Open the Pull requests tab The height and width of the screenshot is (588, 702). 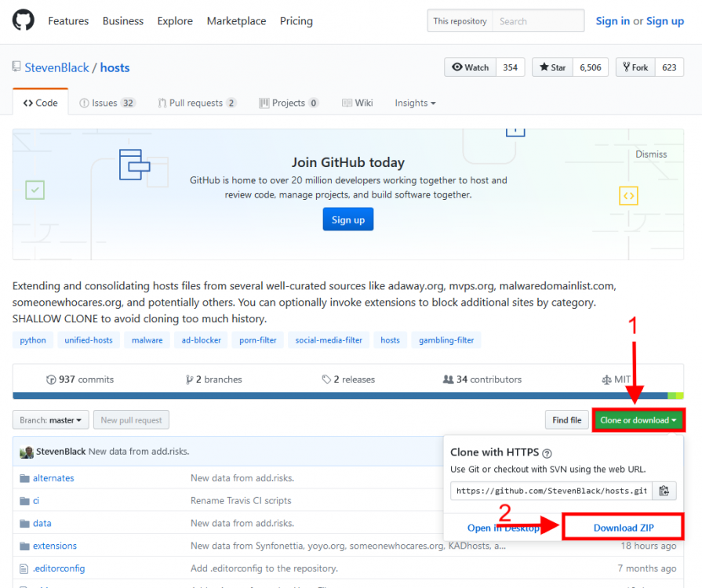(197, 103)
